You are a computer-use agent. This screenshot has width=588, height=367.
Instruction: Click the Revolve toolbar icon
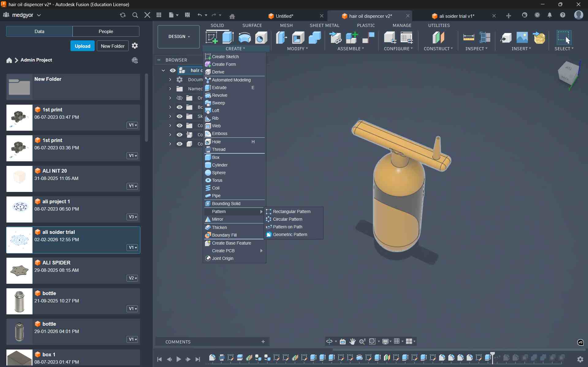(x=244, y=38)
